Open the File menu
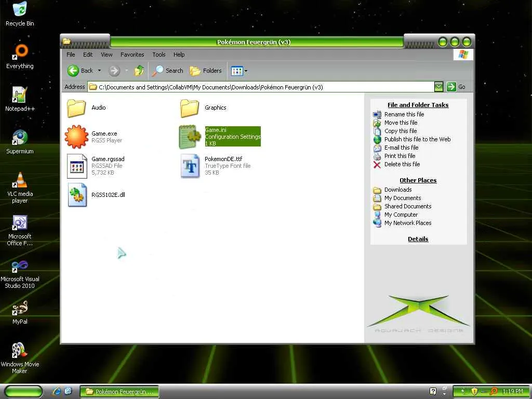This screenshot has height=399, width=532. tap(71, 55)
